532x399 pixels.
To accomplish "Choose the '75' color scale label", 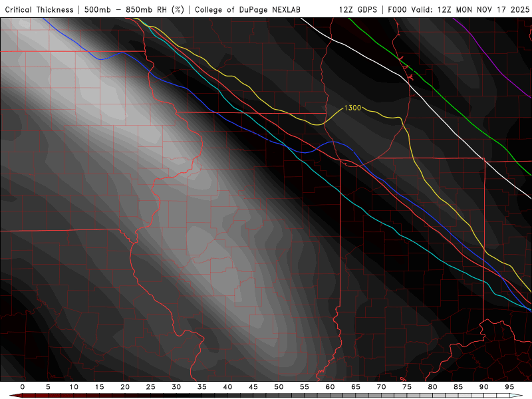I will tap(407, 387).
